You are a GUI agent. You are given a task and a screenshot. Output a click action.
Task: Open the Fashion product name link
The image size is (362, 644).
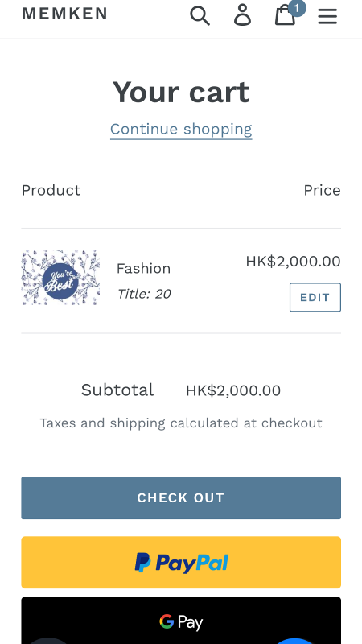pos(143,268)
